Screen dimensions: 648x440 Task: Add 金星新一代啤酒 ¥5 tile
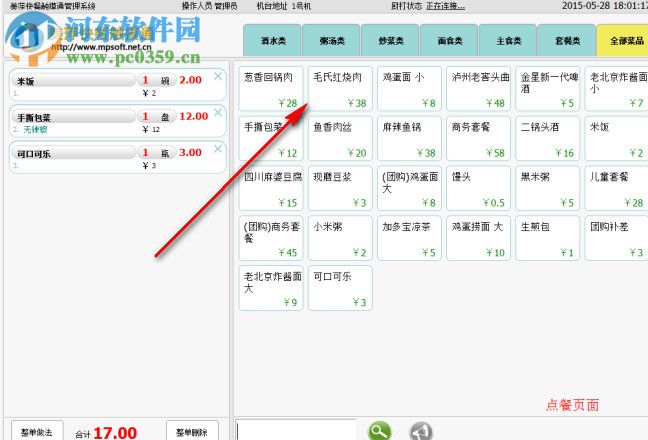tap(548, 89)
